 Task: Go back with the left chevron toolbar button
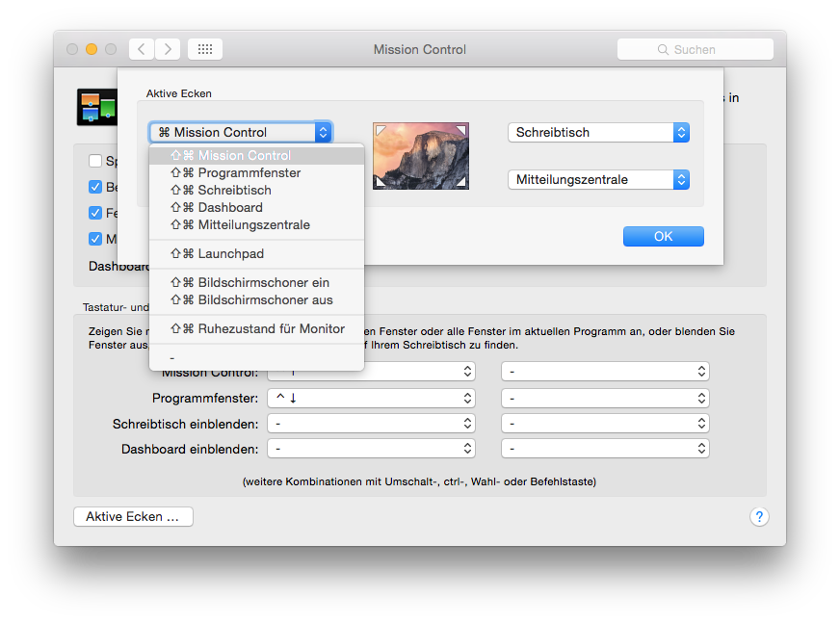(142, 49)
